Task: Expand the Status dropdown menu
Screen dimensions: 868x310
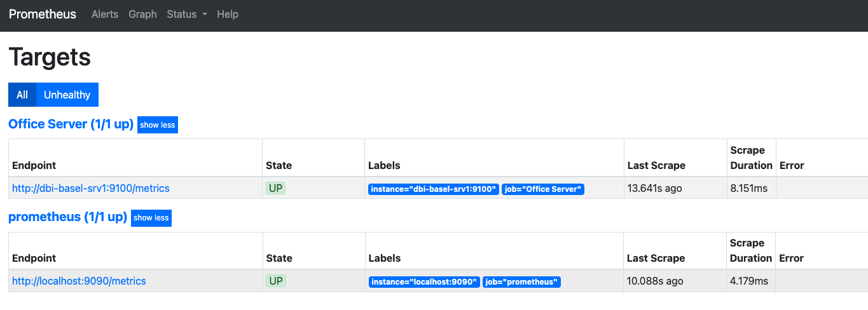Action: 187,14
